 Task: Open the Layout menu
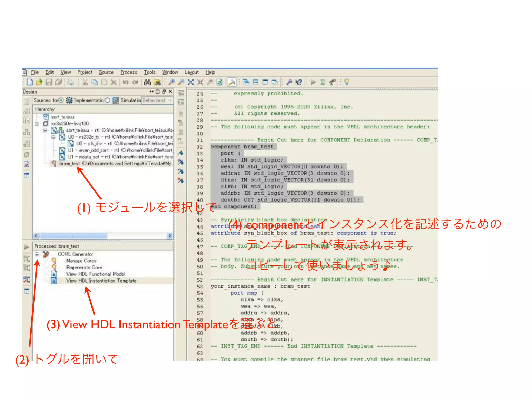tap(192, 72)
